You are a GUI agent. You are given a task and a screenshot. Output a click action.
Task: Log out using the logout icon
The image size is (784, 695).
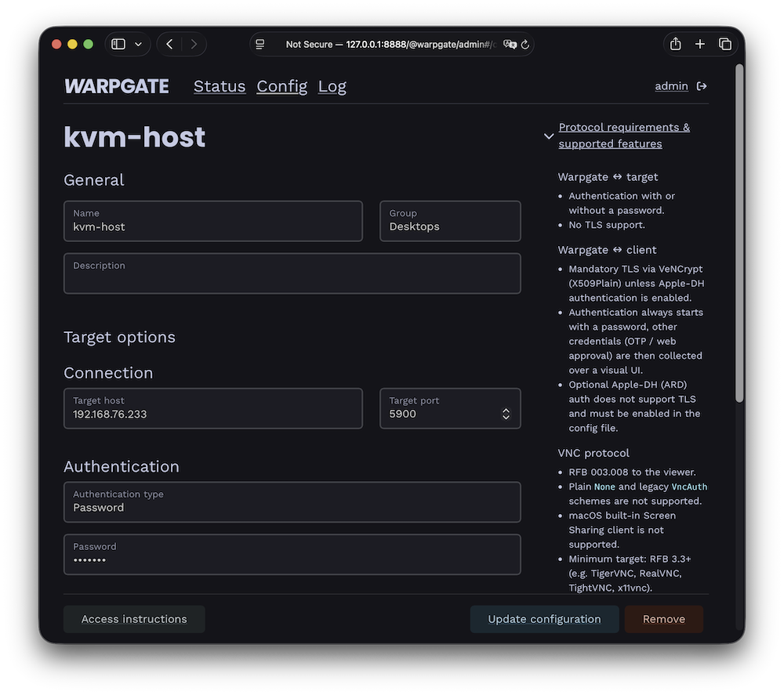tap(702, 86)
